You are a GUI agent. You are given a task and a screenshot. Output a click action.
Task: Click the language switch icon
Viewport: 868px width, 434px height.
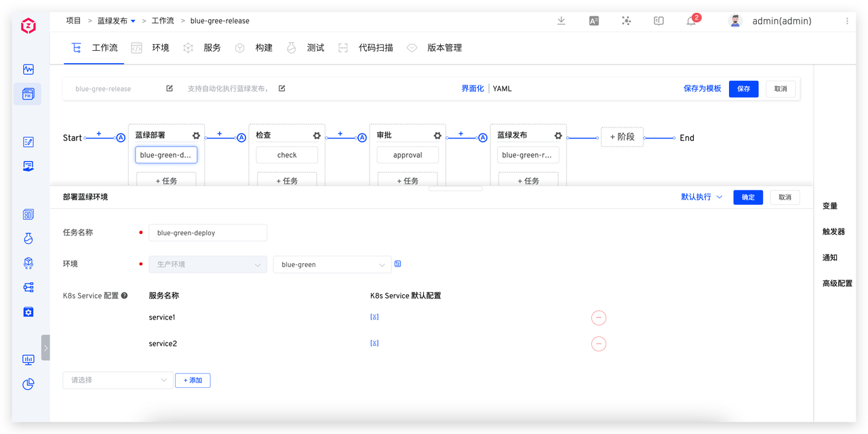pos(593,21)
